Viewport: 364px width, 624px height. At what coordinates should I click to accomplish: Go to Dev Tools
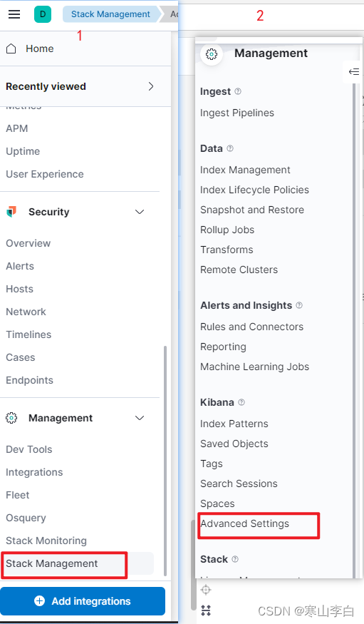pos(29,449)
